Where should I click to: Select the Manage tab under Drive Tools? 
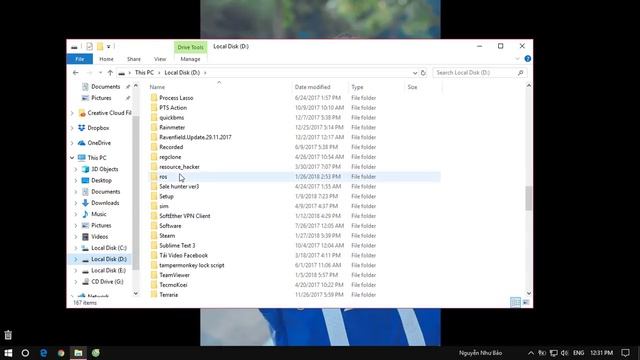190,59
